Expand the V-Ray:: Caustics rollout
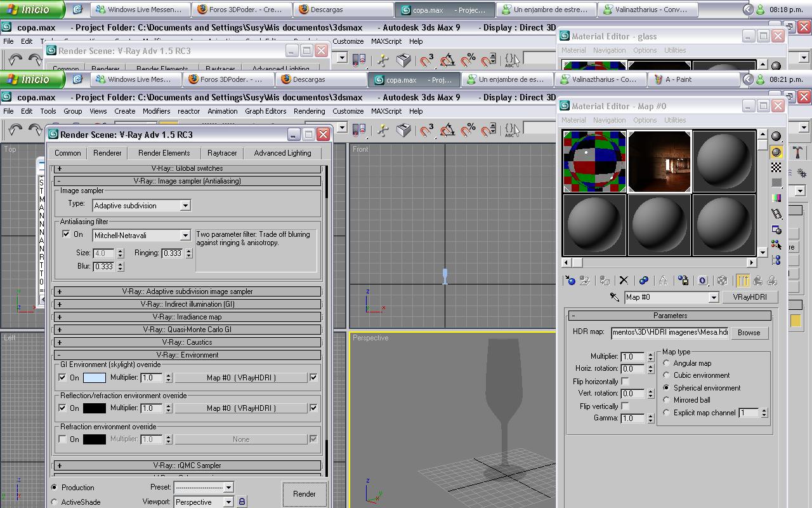812x508 pixels. (x=187, y=342)
